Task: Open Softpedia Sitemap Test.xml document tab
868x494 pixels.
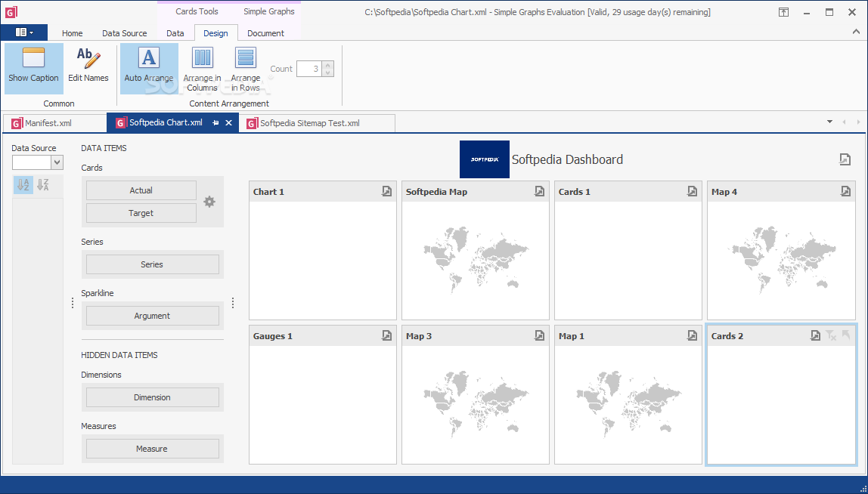Action: [317, 123]
